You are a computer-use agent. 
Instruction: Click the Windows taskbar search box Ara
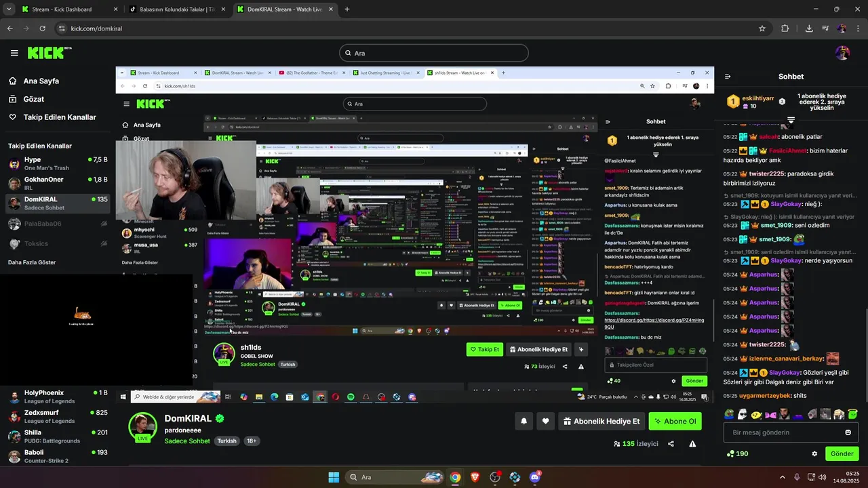396,477
